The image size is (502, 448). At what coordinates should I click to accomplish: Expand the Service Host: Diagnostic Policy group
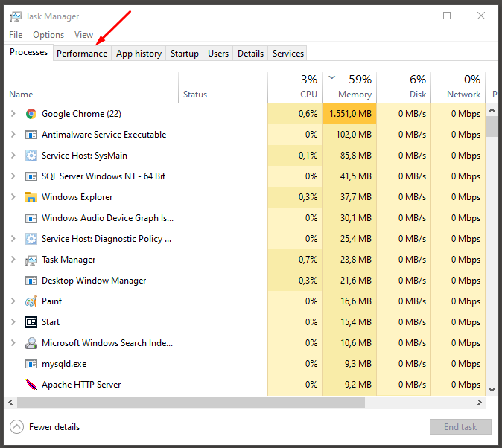pos(13,238)
